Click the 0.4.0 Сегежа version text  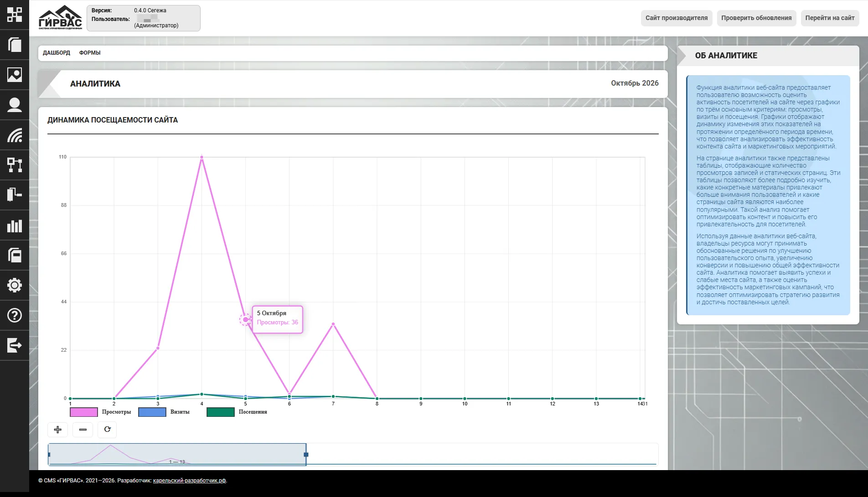(150, 10)
